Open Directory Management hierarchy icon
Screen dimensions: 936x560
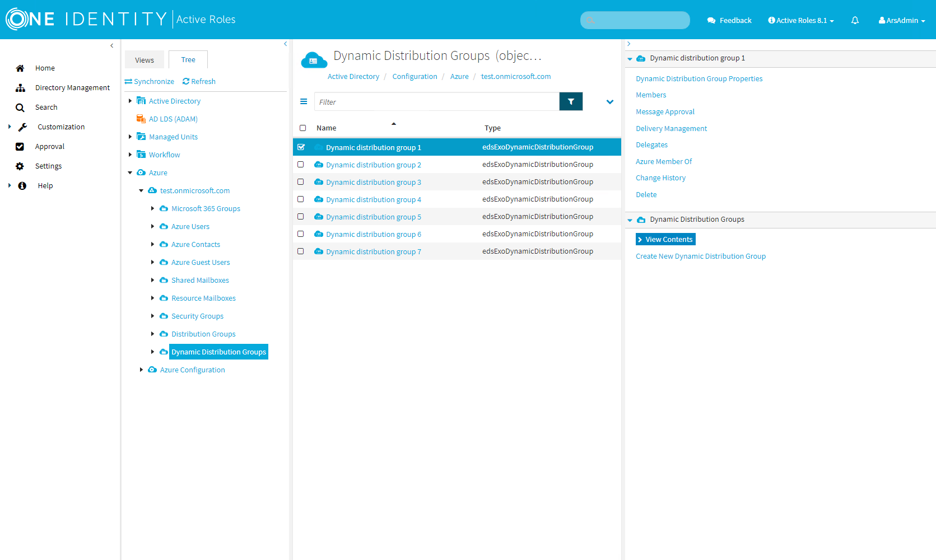[20, 88]
